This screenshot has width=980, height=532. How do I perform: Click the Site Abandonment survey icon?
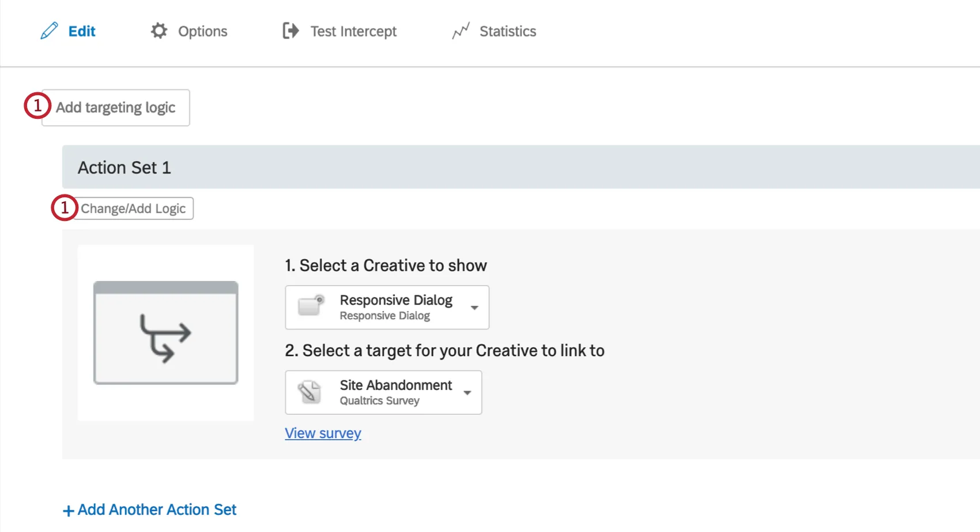(310, 392)
